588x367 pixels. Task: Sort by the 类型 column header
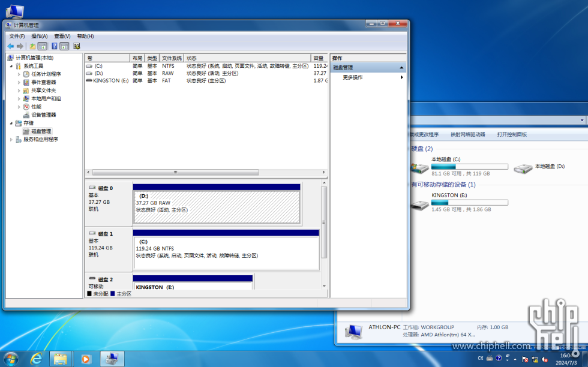click(x=152, y=58)
